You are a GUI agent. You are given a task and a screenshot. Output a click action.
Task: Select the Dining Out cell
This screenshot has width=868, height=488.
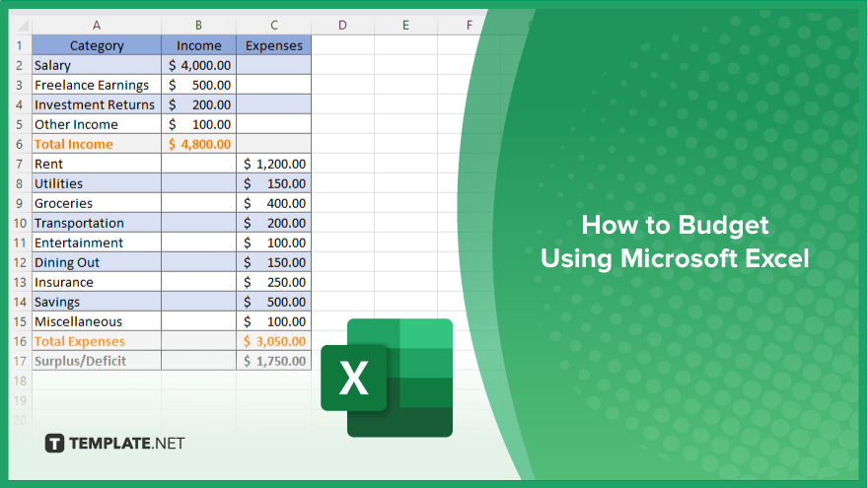click(x=97, y=262)
